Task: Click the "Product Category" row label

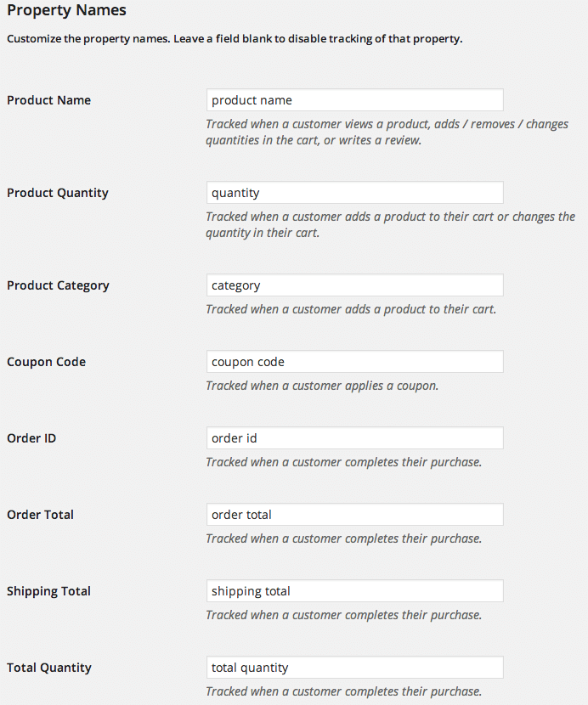Action: pyautogui.click(x=58, y=285)
